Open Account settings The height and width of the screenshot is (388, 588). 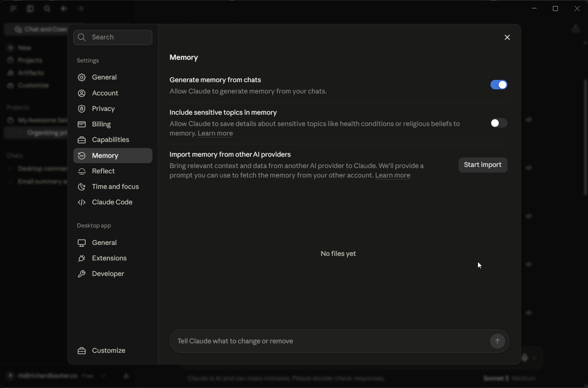pos(113,93)
